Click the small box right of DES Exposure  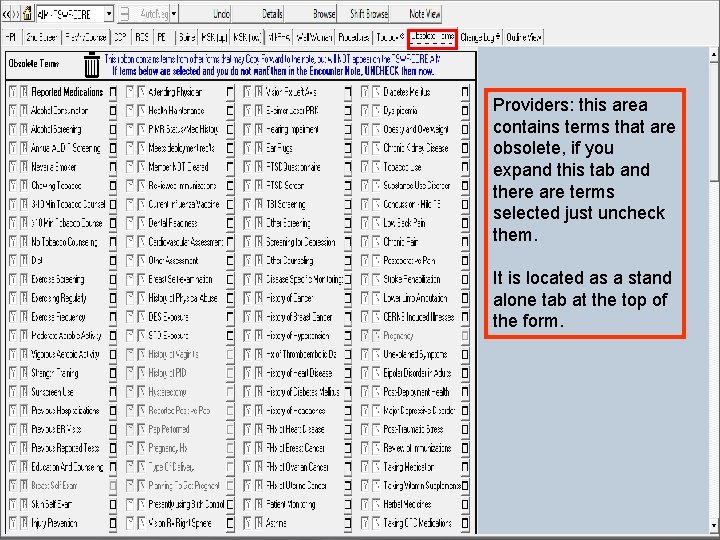pyautogui.click(x=230, y=317)
